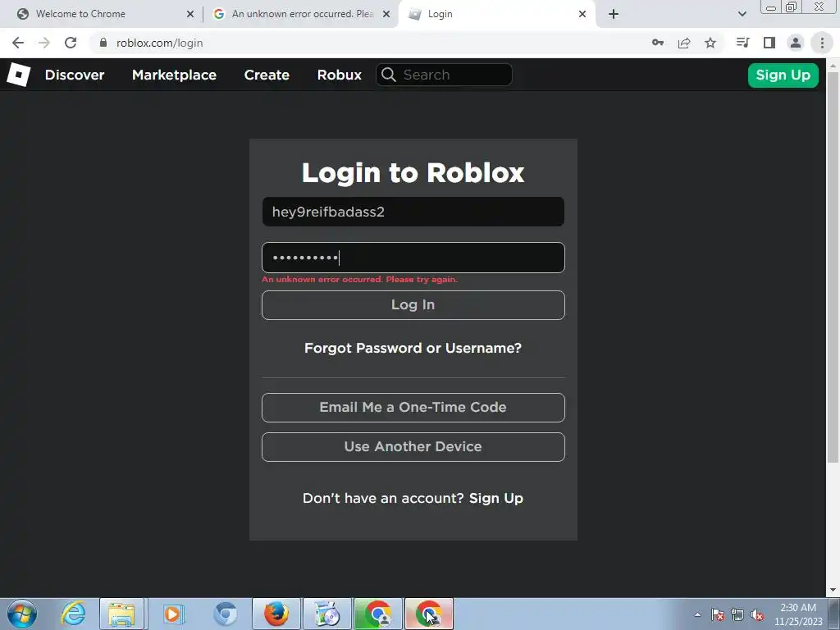This screenshot has width=840, height=630.
Task: Expand the tab search dropdown arrow
Action: tap(742, 14)
